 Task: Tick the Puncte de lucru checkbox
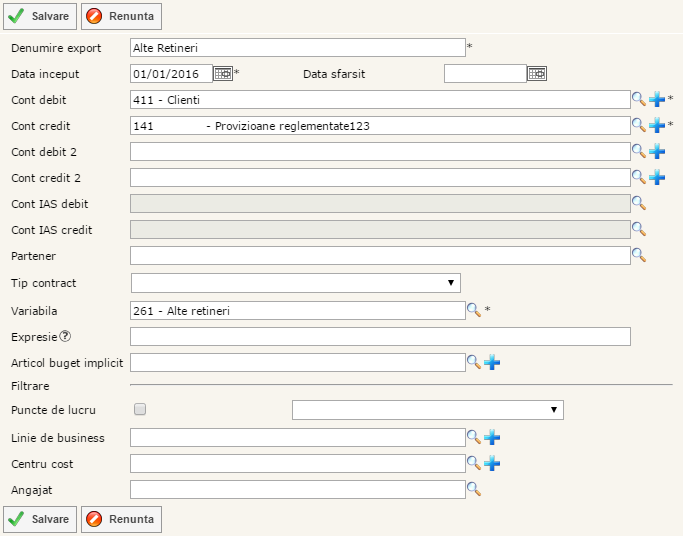[x=140, y=409]
